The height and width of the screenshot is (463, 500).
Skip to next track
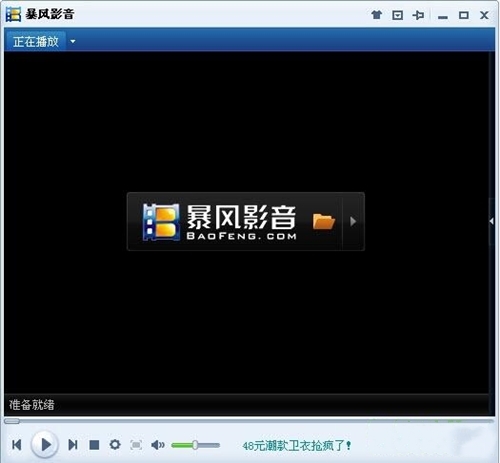pos(73,445)
